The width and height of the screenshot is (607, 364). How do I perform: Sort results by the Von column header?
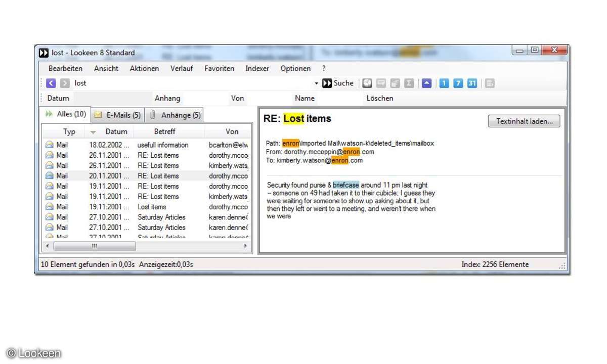tap(229, 131)
